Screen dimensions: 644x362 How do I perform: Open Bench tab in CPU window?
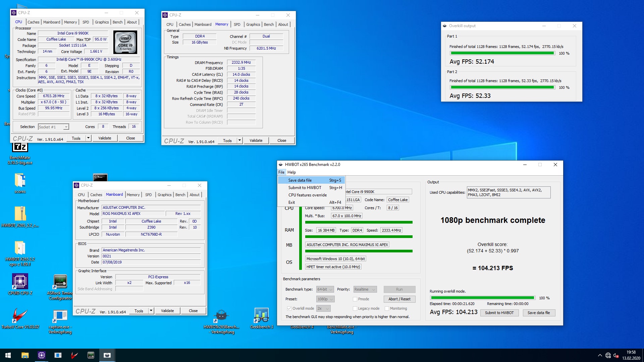tap(117, 22)
